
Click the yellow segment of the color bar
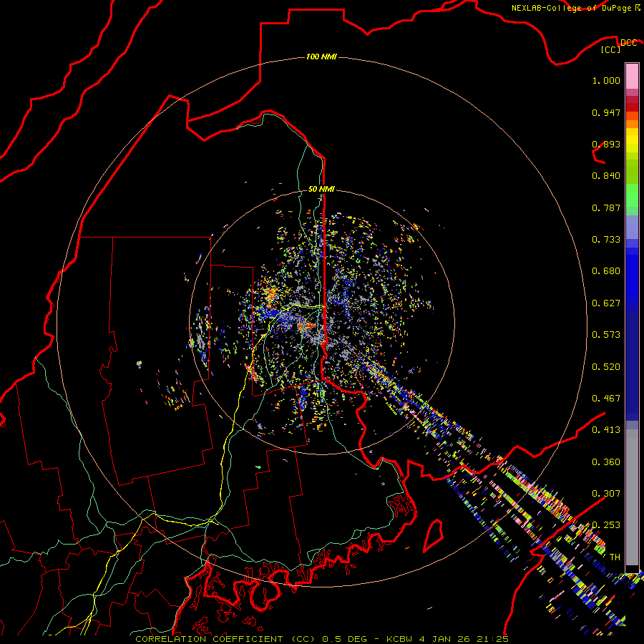coord(632,140)
